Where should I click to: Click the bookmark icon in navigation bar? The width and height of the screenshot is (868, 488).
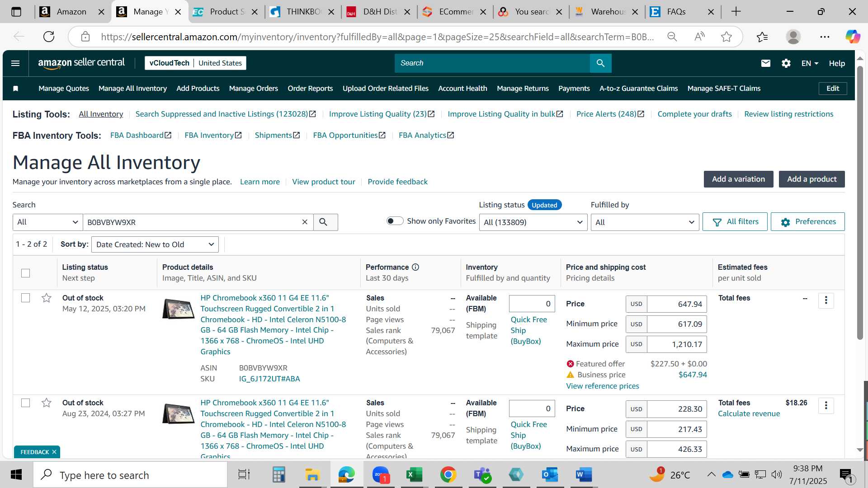(16, 89)
